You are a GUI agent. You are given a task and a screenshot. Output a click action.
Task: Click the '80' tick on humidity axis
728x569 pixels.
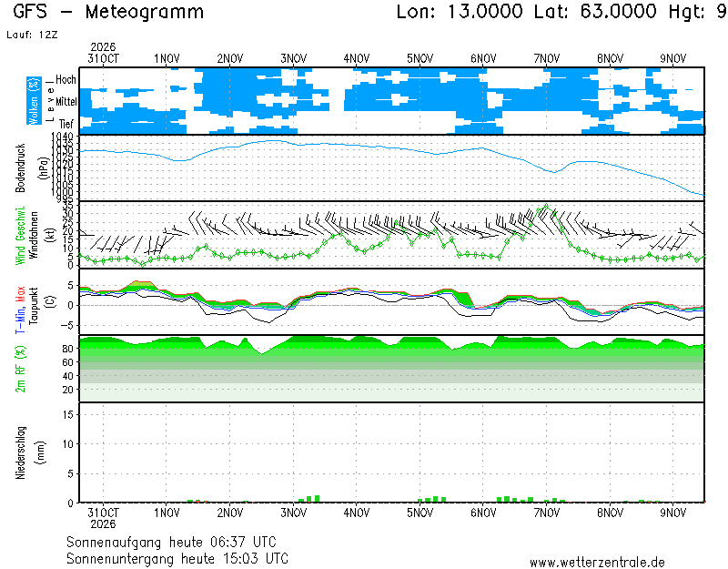click(67, 349)
